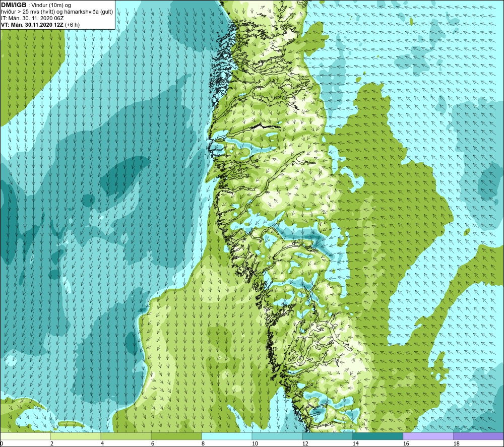504x447 pixels.
Task: Click the "6" label on the wind scale
Action: [x=153, y=443]
